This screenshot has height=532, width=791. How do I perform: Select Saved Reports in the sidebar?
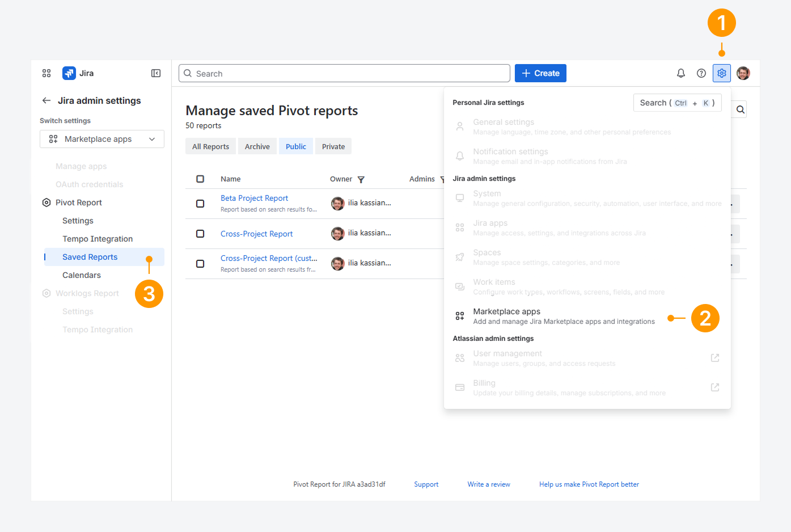(104, 257)
